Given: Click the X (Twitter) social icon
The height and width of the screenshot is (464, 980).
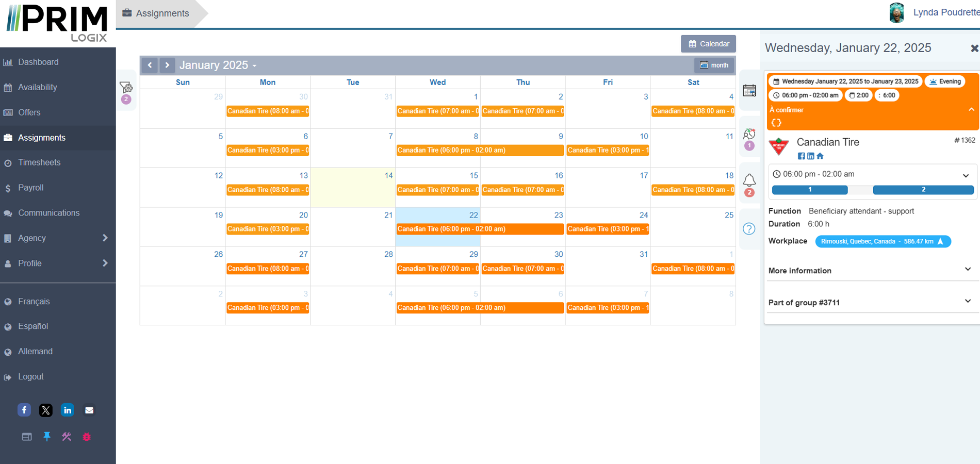Looking at the screenshot, I should (46, 410).
